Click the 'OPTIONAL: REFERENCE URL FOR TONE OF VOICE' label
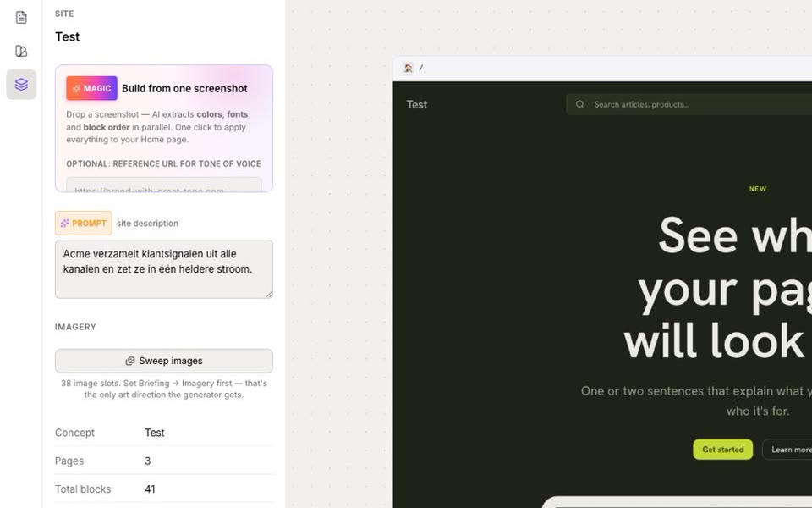This screenshot has height=508, width=812. pyautogui.click(x=163, y=163)
